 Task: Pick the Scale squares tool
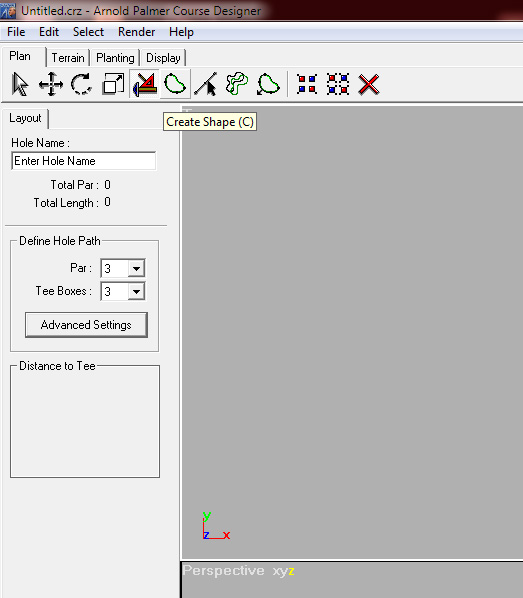point(113,84)
